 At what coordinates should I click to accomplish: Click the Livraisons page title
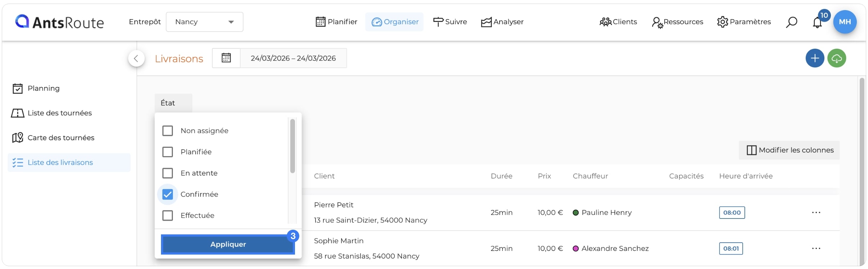pyautogui.click(x=179, y=59)
